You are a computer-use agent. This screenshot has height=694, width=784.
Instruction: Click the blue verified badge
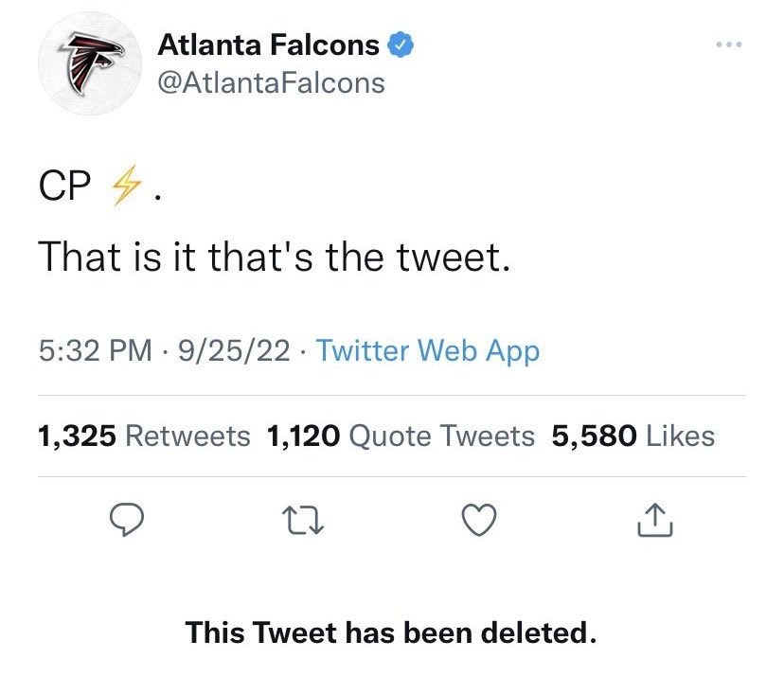[401, 44]
